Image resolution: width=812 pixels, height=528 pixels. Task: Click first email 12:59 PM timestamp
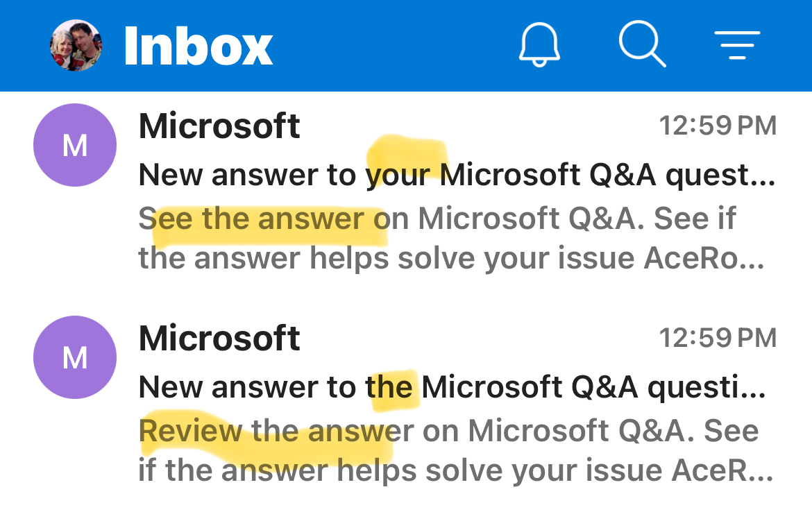point(718,126)
